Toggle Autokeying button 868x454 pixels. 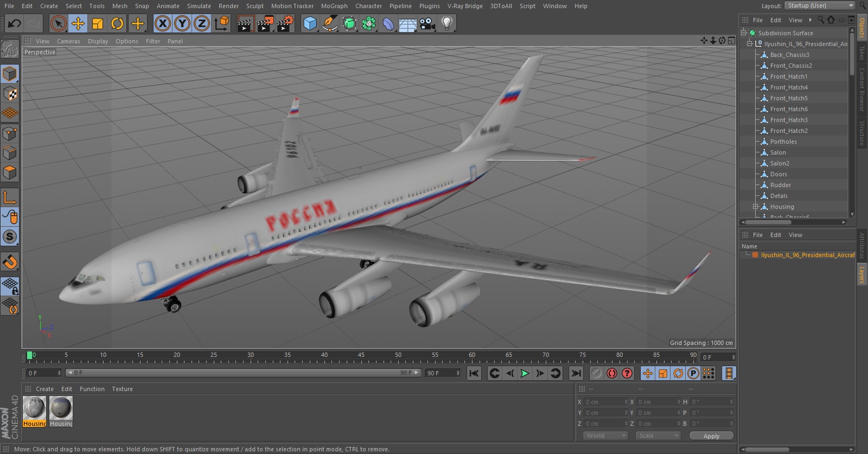[x=612, y=373]
